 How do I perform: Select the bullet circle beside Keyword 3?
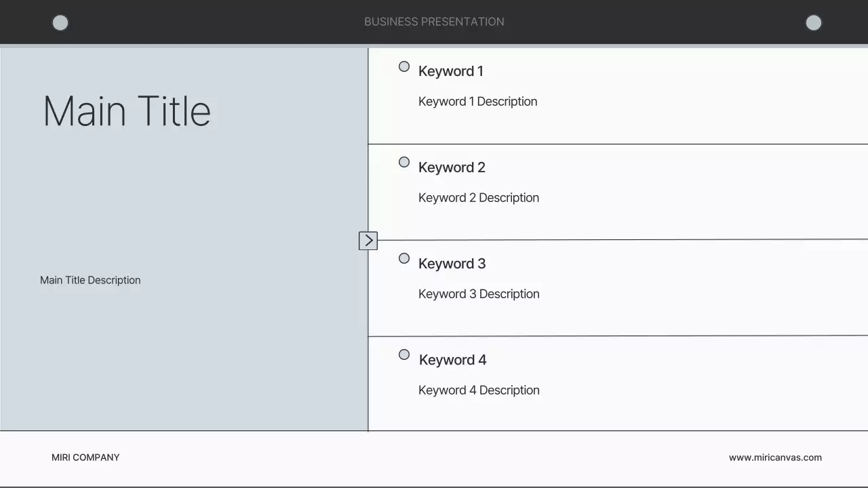[404, 258]
